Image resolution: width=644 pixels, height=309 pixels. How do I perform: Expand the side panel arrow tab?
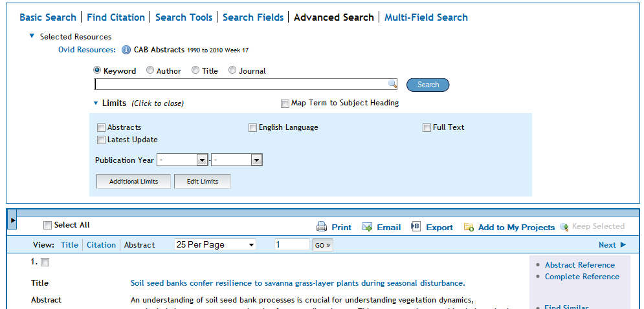pyautogui.click(x=12, y=221)
